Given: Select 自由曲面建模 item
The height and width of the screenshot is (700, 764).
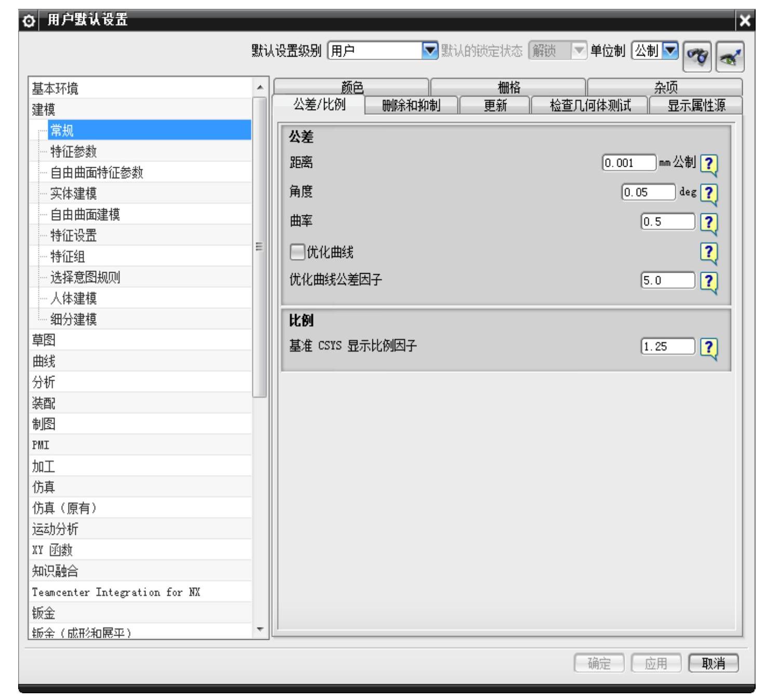Looking at the screenshot, I should point(150,214).
